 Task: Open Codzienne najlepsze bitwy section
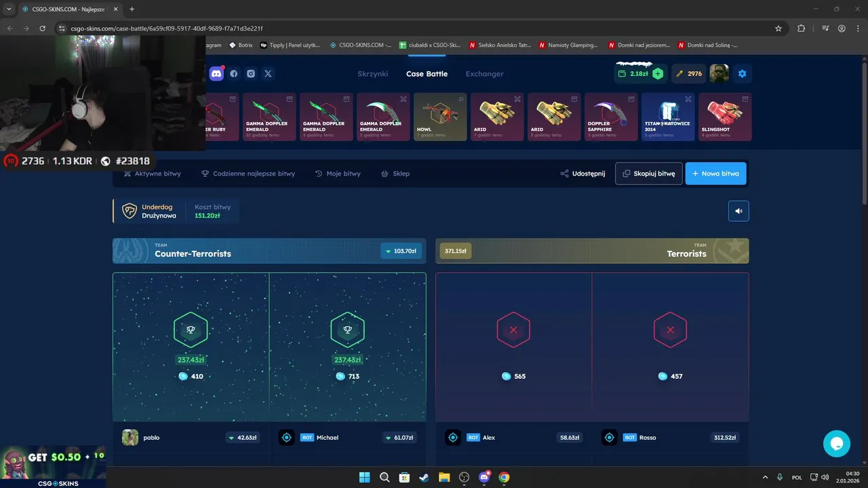pos(248,174)
